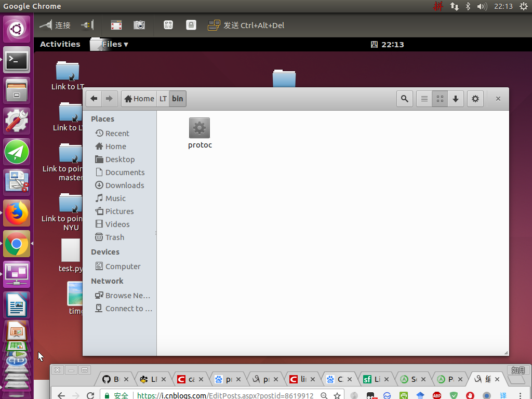
Task: Open the network indicator menu
Action: [454, 6]
